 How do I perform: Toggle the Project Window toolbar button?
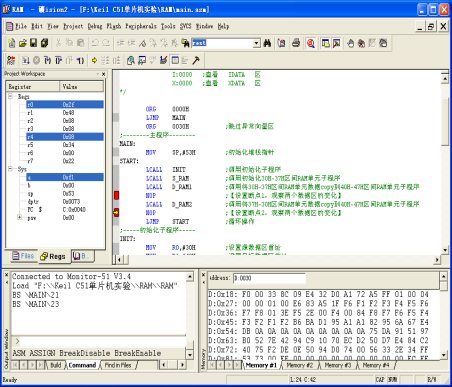point(325,43)
